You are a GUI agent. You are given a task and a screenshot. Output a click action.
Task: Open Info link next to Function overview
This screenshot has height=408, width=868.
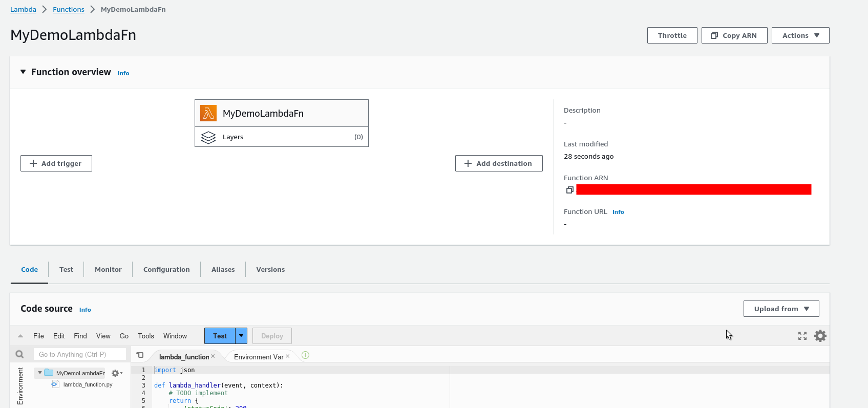click(x=123, y=73)
